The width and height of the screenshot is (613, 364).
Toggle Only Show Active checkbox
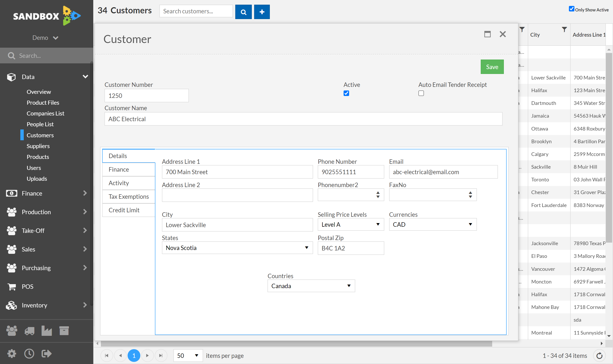pyautogui.click(x=571, y=9)
